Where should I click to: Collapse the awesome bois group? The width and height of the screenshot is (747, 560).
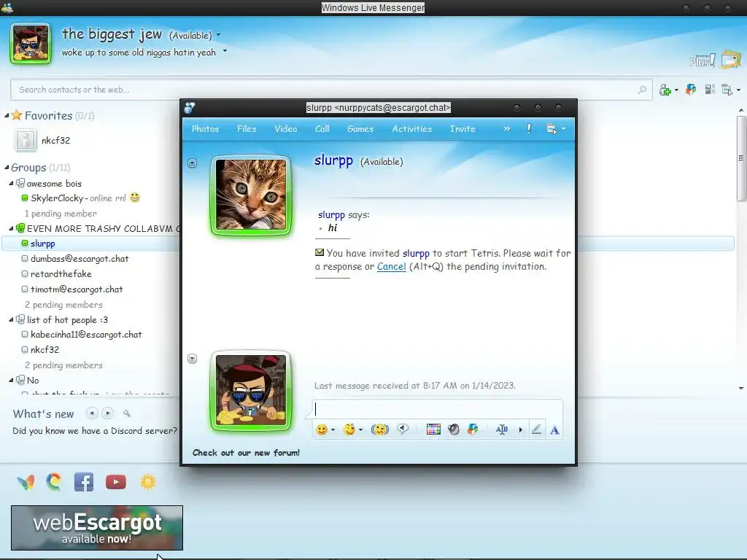[x=11, y=183]
